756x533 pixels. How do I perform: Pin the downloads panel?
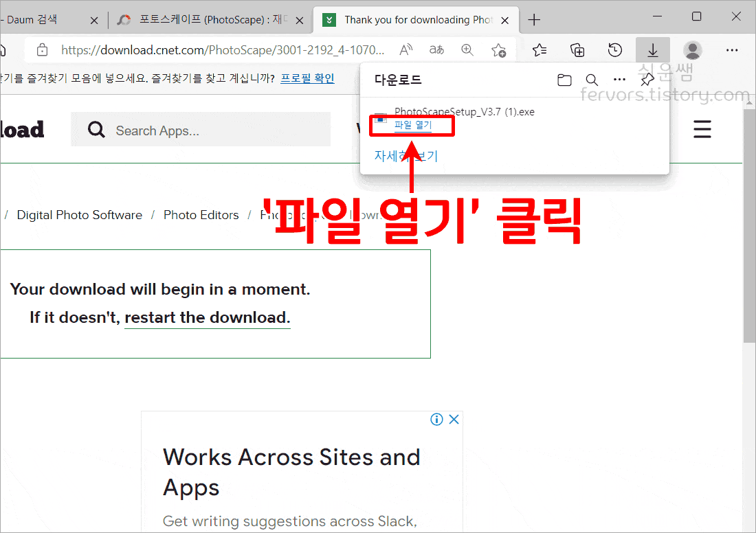[x=647, y=80]
